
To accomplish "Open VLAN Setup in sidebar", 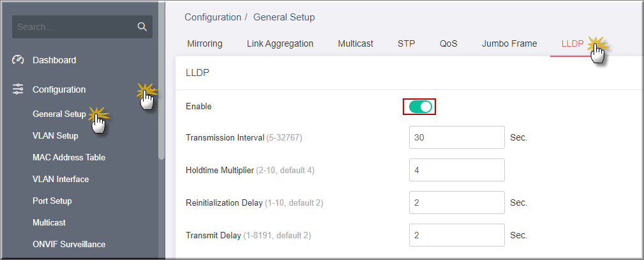I will tap(56, 136).
